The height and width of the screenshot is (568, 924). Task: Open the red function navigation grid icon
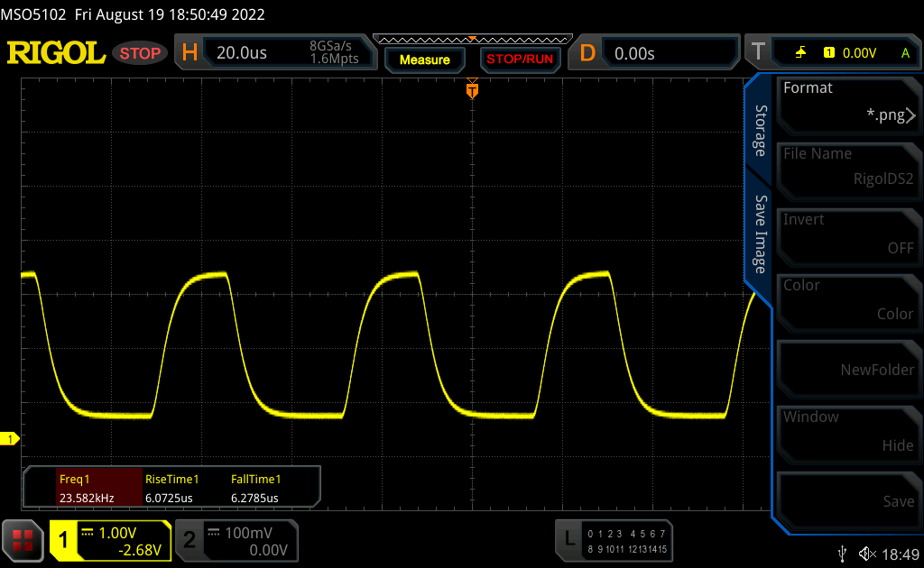click(23, 540)
